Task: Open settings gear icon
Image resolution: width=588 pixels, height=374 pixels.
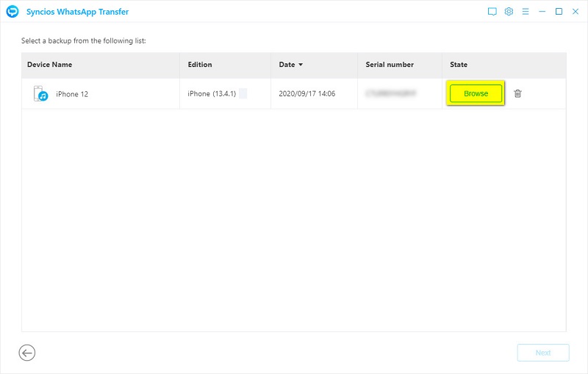Action: [x=509, y=12]
